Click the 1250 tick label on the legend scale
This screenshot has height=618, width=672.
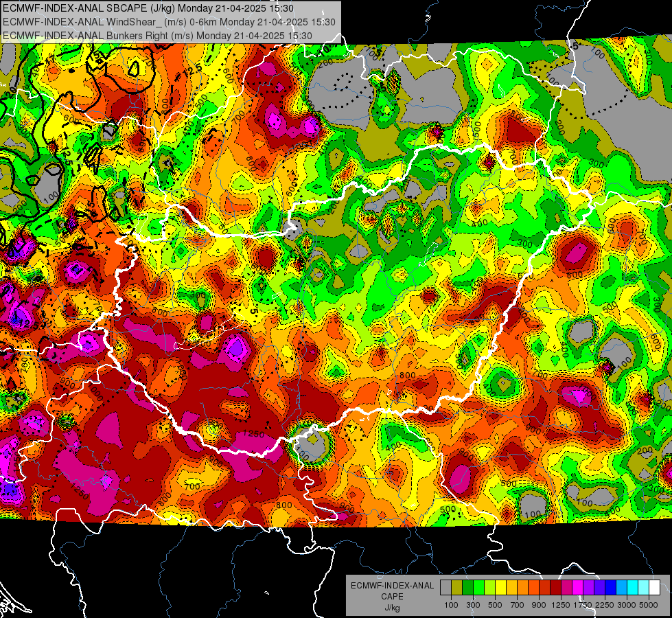(561, 605)
